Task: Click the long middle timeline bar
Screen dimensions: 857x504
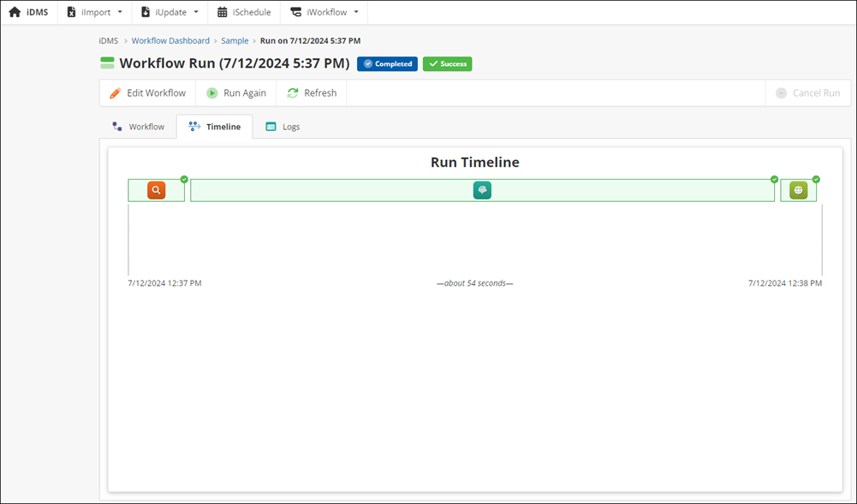Action: (x=342, y=190)
